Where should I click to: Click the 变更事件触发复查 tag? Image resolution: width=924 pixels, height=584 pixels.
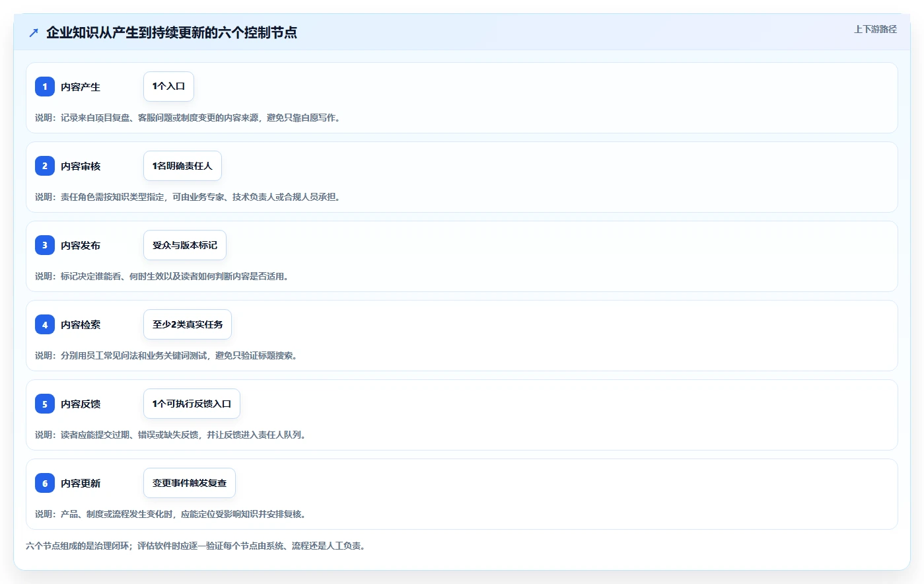tap(190, 483)
